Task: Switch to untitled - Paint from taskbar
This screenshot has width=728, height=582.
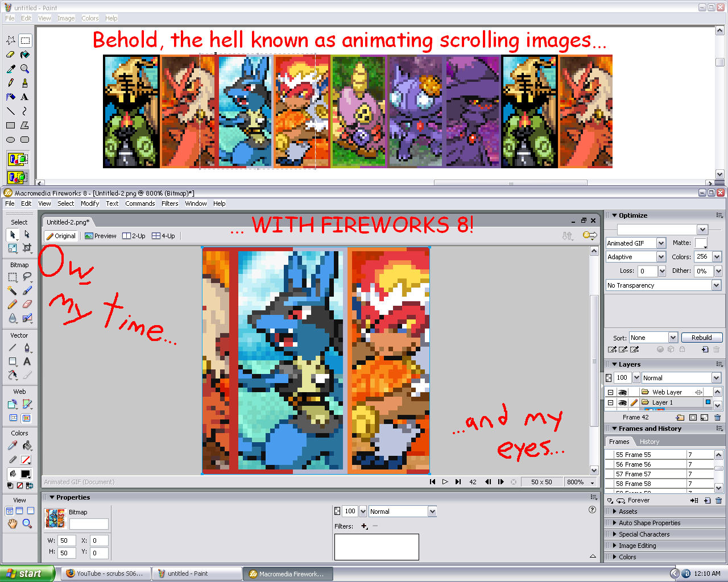Action: click(197, 573)
